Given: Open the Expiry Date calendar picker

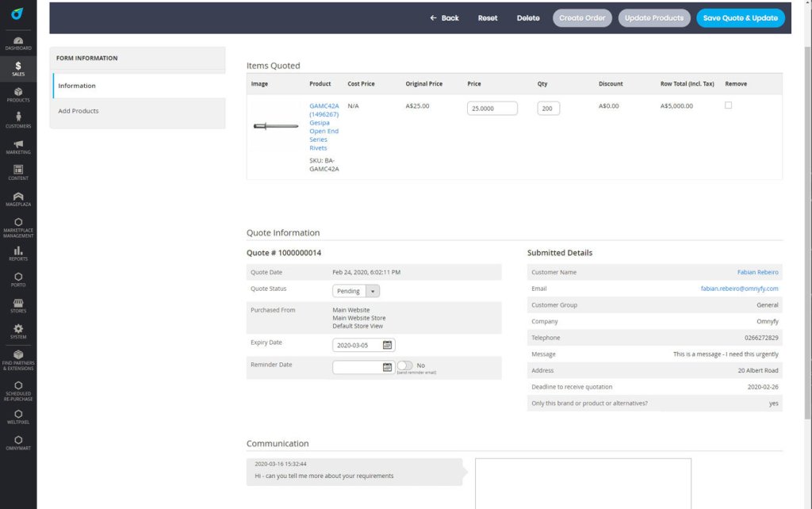Looking at the screenshot, I should point(387,345).
